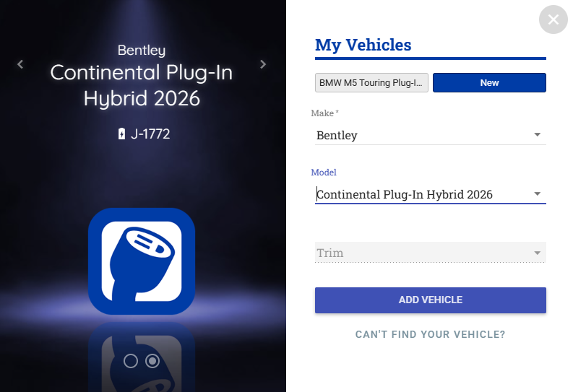Select the BMW M5 Touring Plug-In tab

click(372, 83)
